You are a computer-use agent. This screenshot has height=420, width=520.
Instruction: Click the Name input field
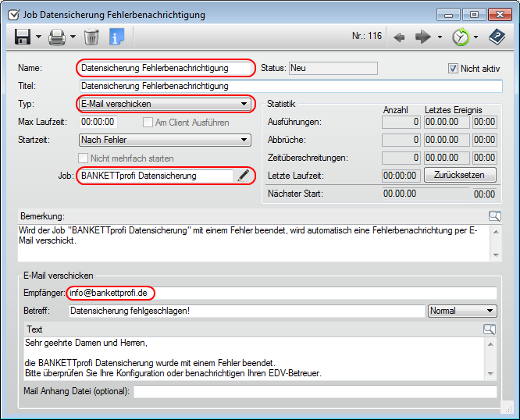pos(166,68)
